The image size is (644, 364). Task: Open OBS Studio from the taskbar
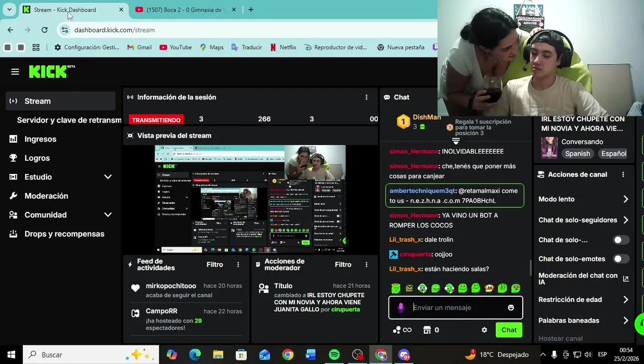[x=358, y=355]
